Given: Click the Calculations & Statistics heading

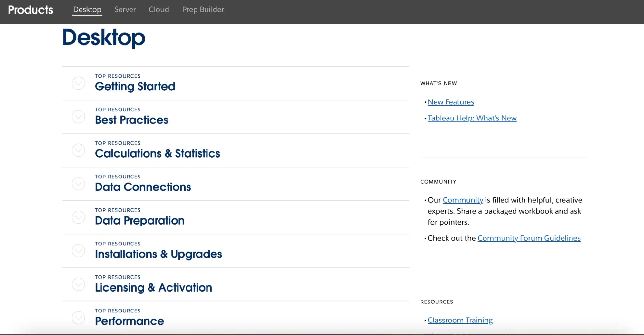Looking at the screenshot, I should pyautogui.click(x=158, y=153).
